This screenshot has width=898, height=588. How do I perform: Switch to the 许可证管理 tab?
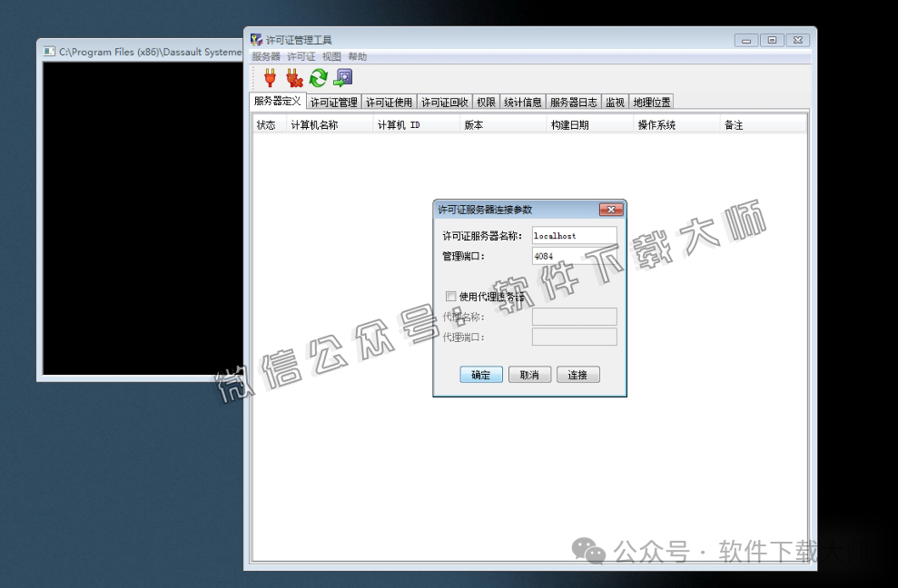pyautogui.click(x=333, y=102)
